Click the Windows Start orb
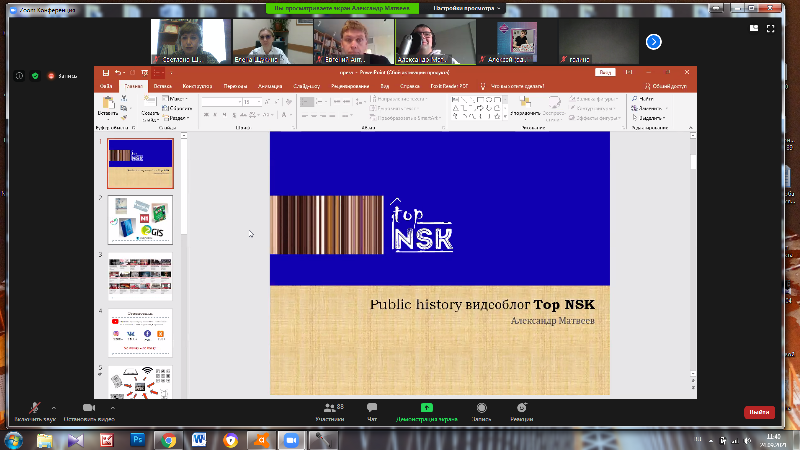Screen dimensions: 800x450 (13, 440)
